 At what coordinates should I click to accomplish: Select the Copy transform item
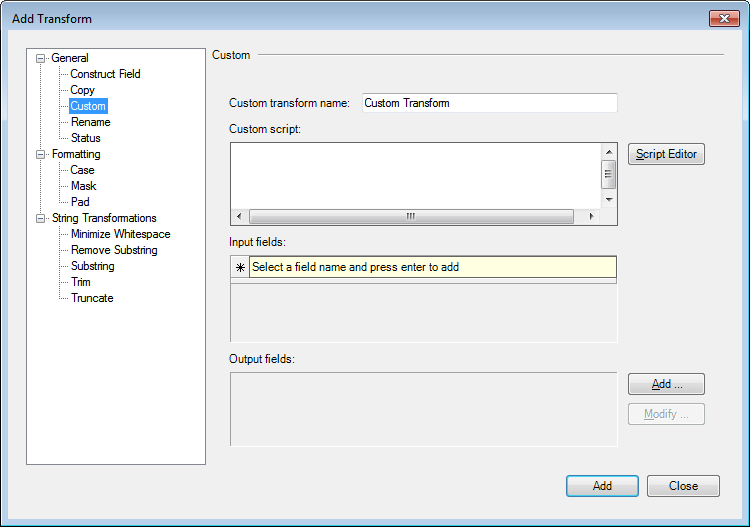pos(82,90)
